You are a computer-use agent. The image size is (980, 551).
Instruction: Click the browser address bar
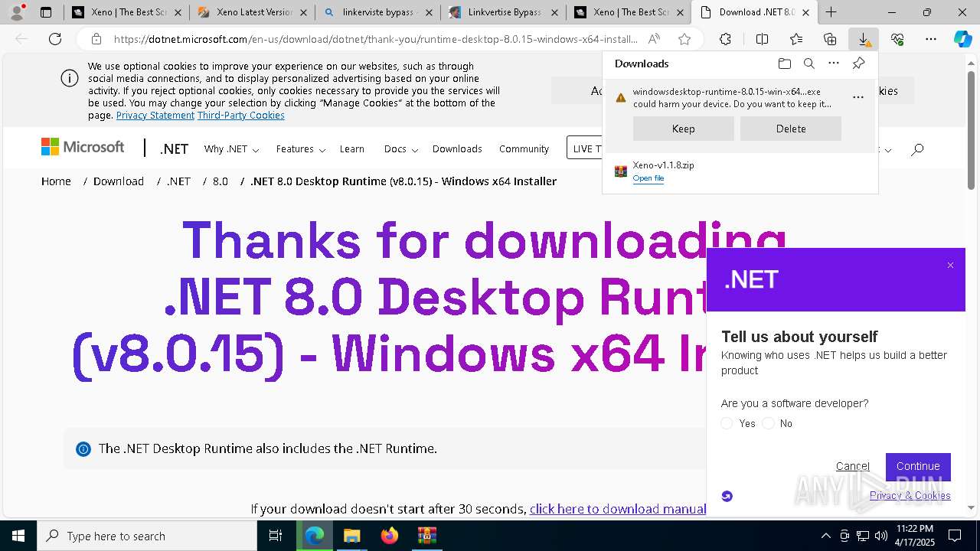pyautogui.click(x=375, y=40)
